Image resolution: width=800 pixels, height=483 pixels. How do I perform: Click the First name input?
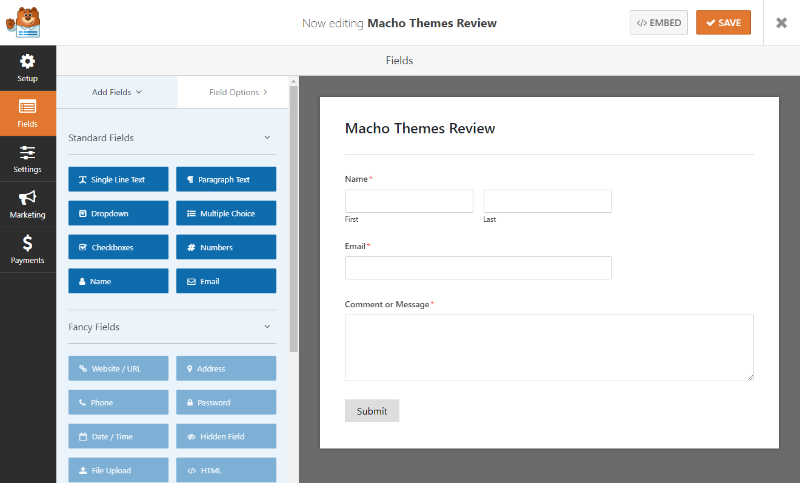[x=409, y=201]
